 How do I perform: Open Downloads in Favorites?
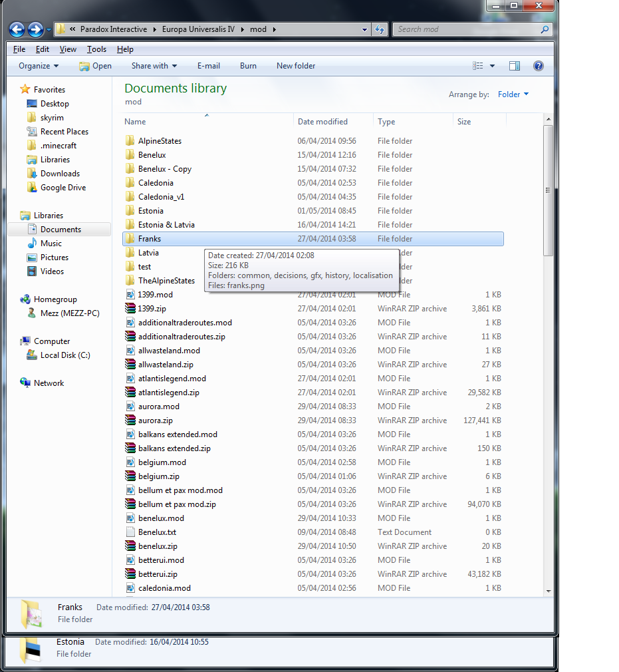(60, 174)
